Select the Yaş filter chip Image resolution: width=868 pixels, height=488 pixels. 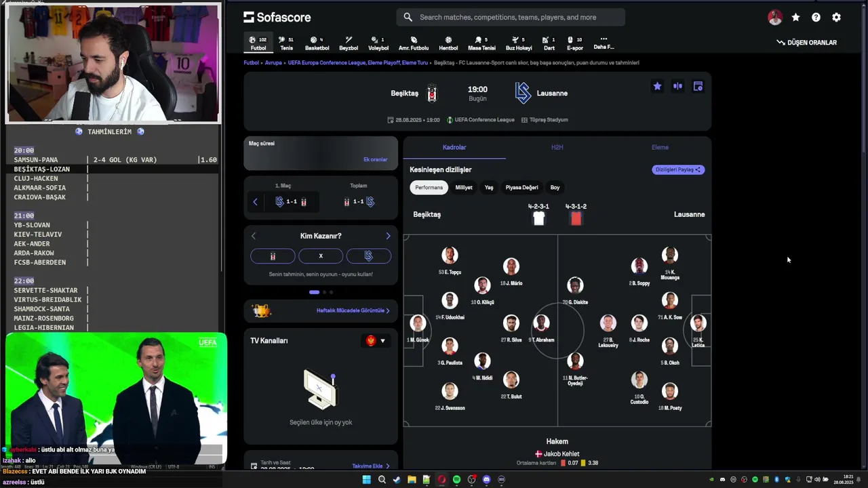pyautogui.click(x=489, y=188)
